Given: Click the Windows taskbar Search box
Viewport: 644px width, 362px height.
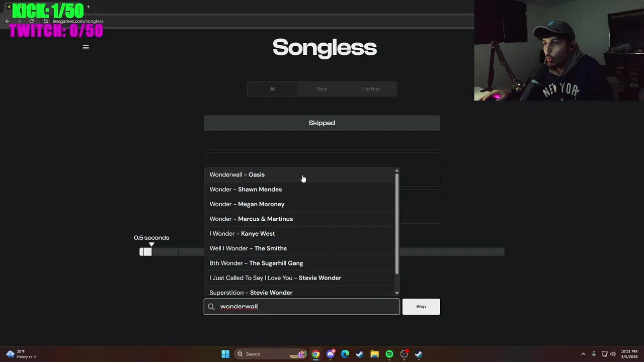Looking at the screenshot, I should (x=271, y=354).
